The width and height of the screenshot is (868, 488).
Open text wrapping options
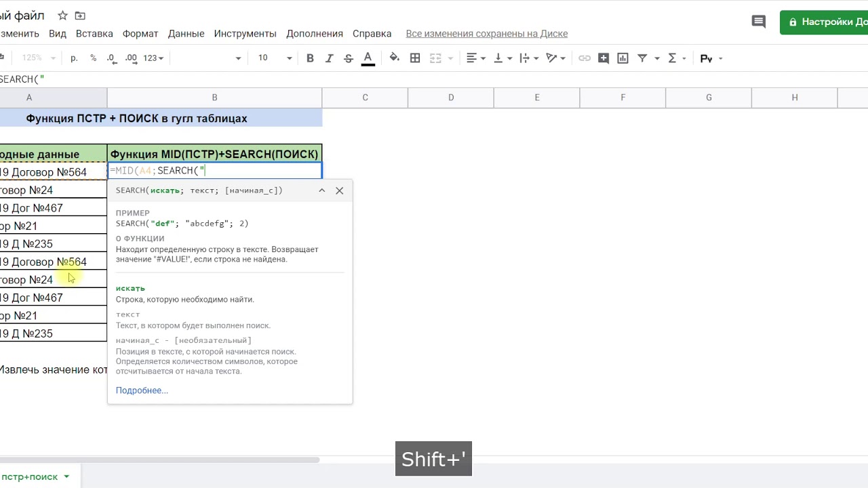529,58
